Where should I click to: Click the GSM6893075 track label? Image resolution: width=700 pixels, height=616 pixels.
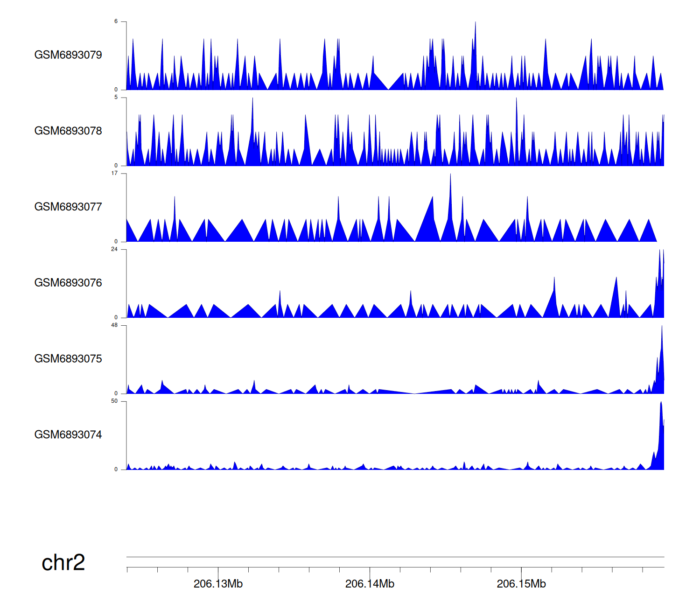(68, 359)
